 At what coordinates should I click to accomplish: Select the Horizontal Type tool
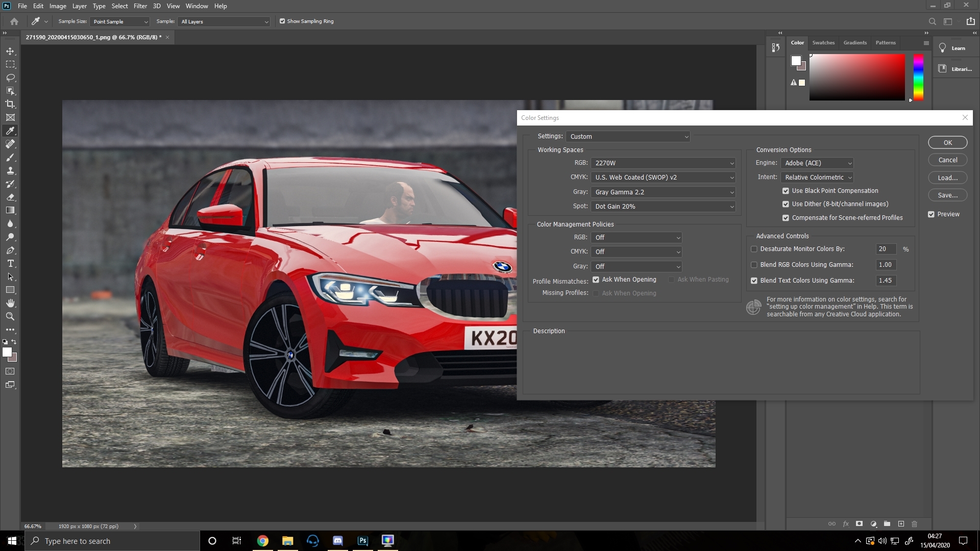10,263
